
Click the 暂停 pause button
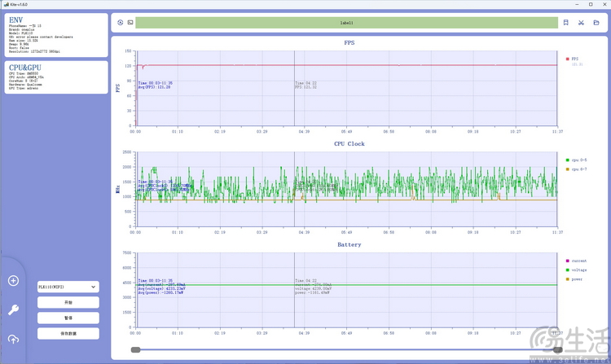[x=68, y=318]
